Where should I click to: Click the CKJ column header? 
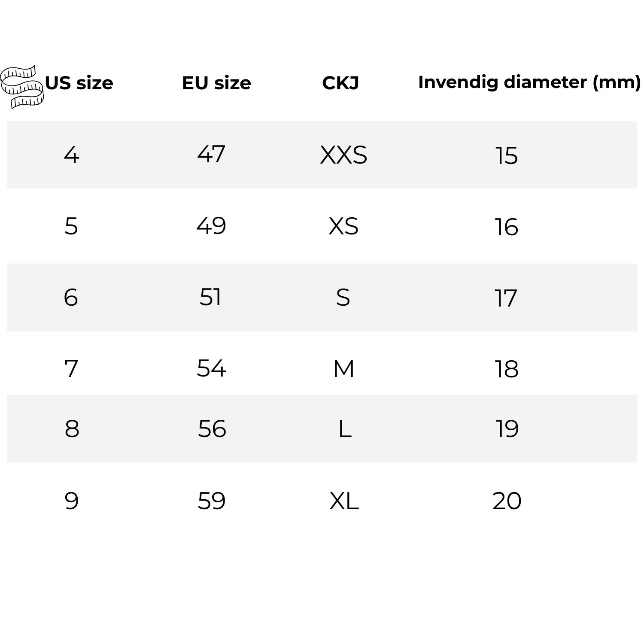click(340, 83)
